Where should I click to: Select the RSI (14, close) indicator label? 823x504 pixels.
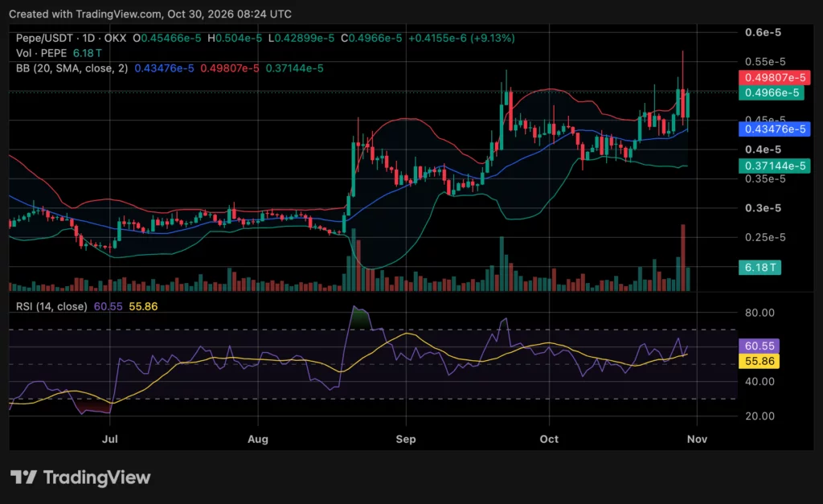pos(51,306)
